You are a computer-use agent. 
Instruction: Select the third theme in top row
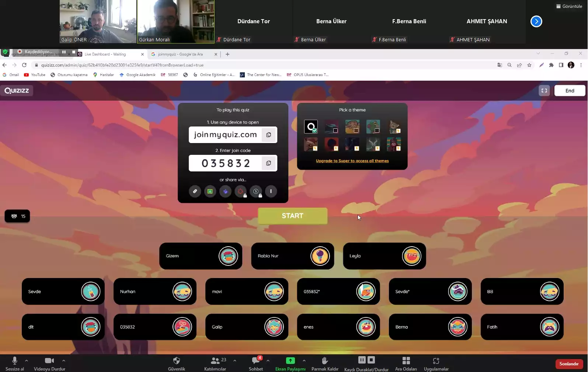coord(352,127)
